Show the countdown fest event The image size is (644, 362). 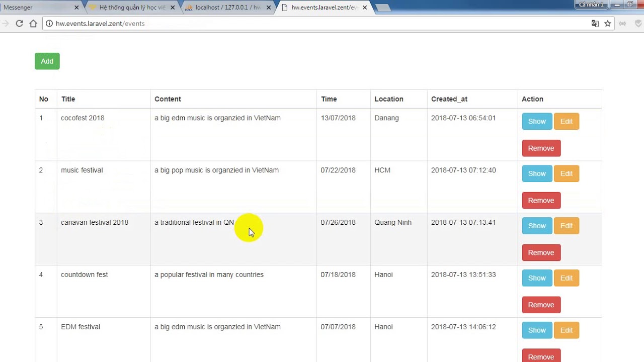tap(537, 278)
